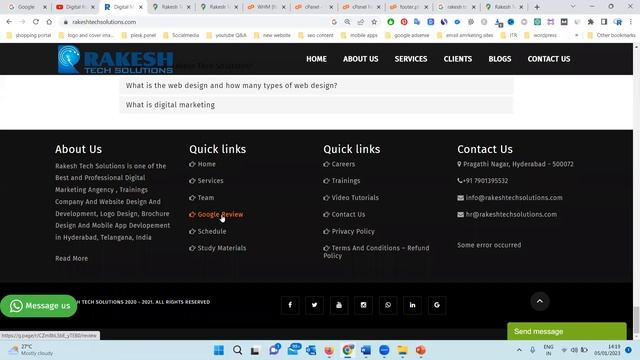Open the weather widget on taskbar
This screenshot has width=640, height=360.
32,350
